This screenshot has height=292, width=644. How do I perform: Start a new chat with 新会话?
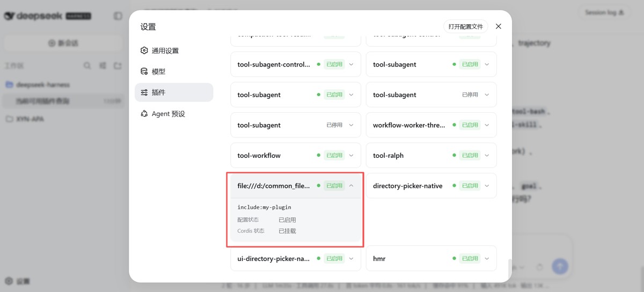pos(63,43)
